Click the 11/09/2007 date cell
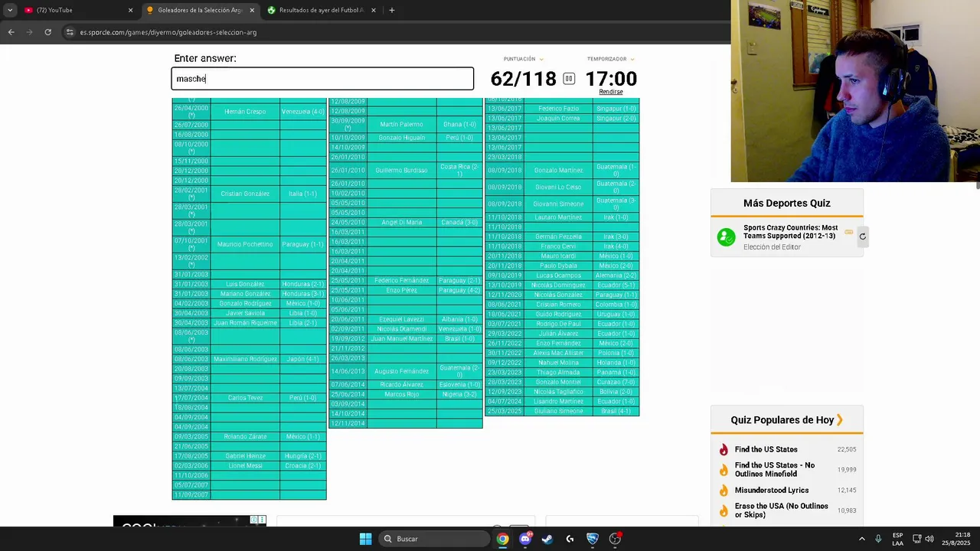 (191, 495)
